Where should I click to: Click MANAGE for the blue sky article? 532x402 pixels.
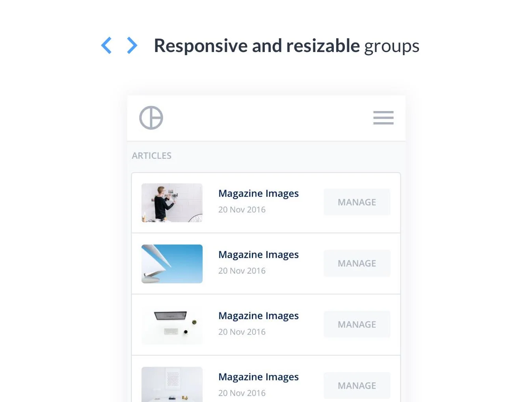[357, 263]
